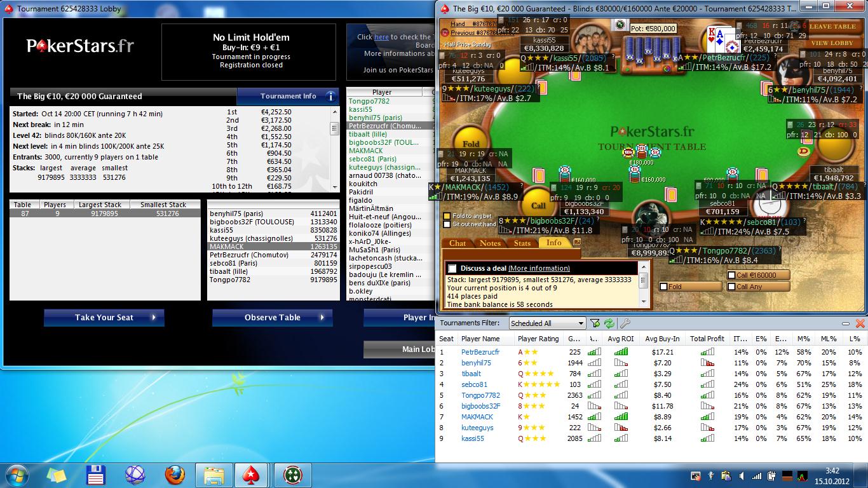Switch to the Chat tab
The width and height of the screenshot is (868, 488).
click(x=458, y=243)
